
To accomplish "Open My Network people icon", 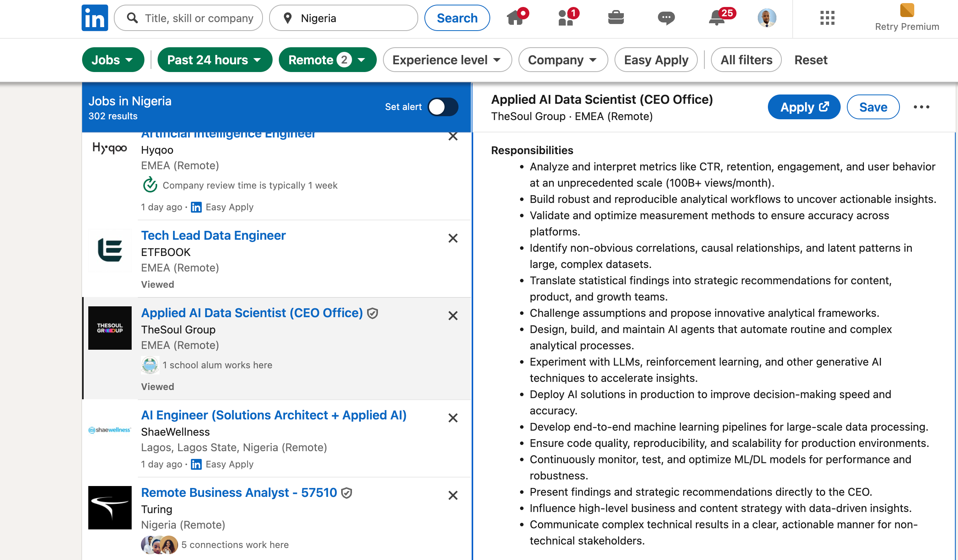I will [x=566, y=18].
